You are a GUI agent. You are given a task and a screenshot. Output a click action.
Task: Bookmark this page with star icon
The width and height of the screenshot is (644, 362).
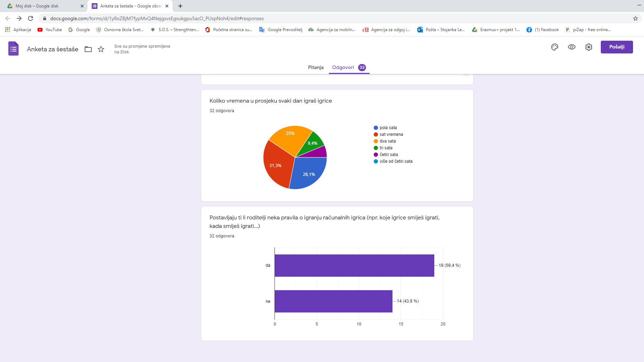click(x=635, y=18)
